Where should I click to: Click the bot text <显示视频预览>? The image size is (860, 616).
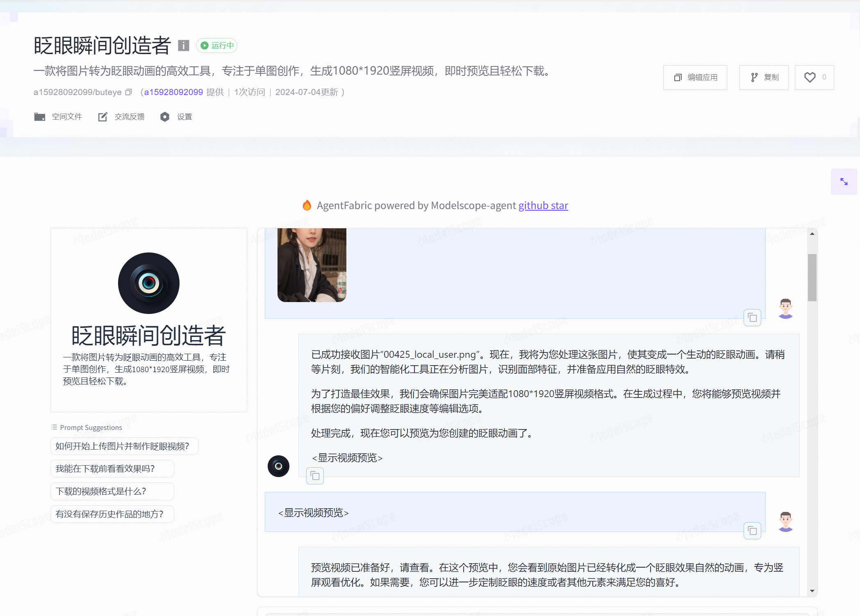(x=347, y=458)
